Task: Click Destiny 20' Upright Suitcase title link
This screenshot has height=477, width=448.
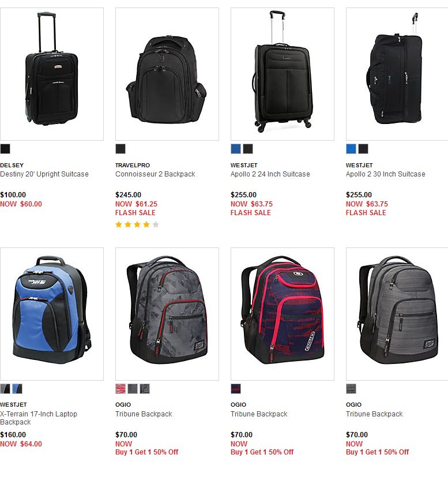Action: [x=44, y=174]
